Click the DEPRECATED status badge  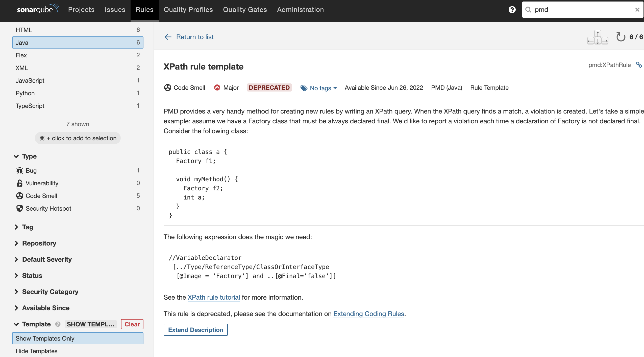269,87
